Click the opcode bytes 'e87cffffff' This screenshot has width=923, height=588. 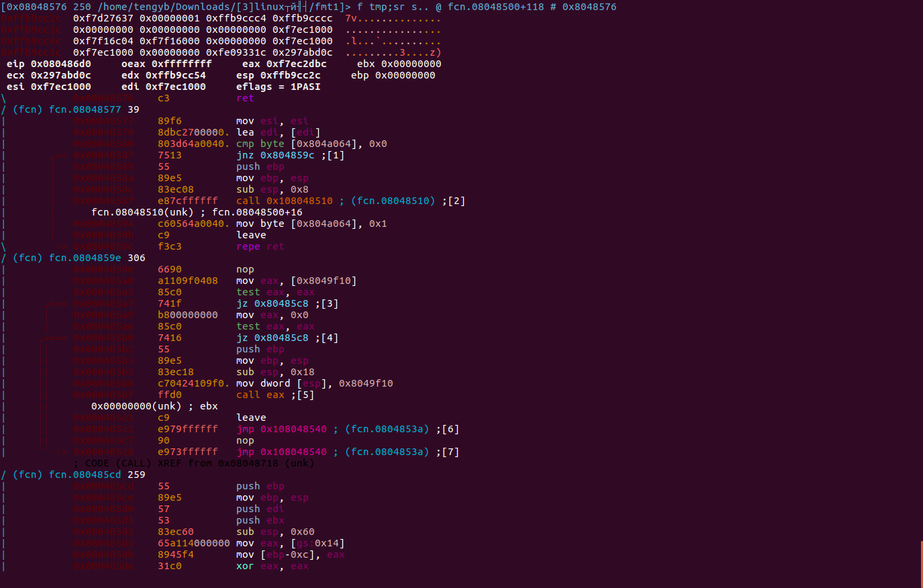click(x=188, y=201)
